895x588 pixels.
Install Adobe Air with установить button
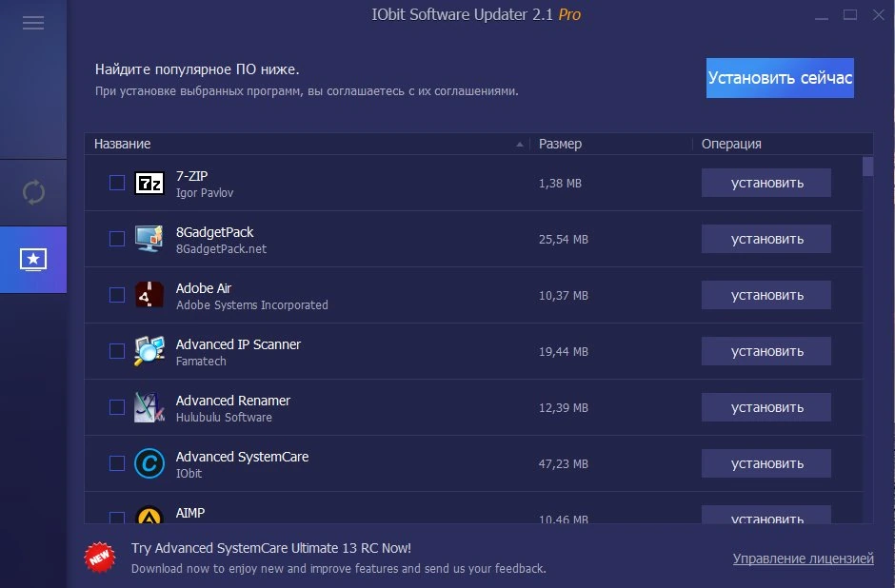tap(766, 295)
